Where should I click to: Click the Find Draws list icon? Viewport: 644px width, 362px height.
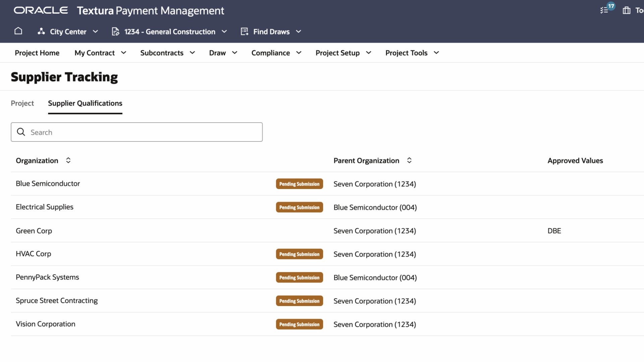coord(245,32)
